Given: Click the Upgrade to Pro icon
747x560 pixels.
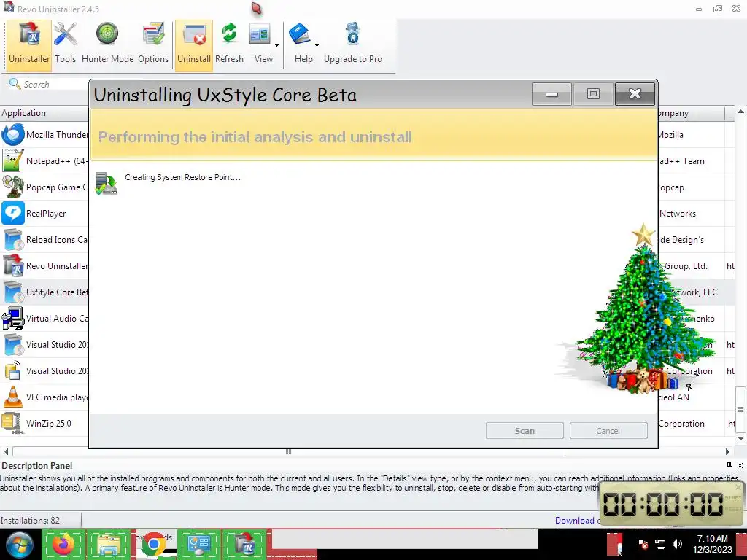Looking at the screenshot, I should coord(353,34).
